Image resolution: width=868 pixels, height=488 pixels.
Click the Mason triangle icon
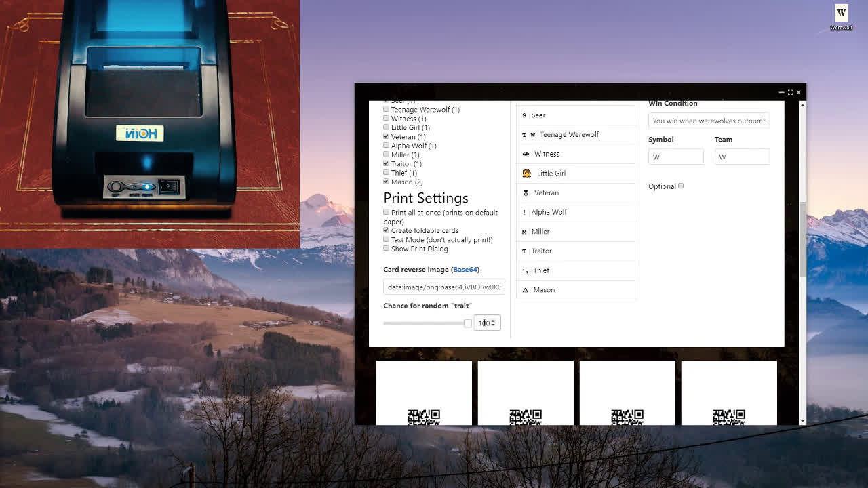(x=526, y=290)
